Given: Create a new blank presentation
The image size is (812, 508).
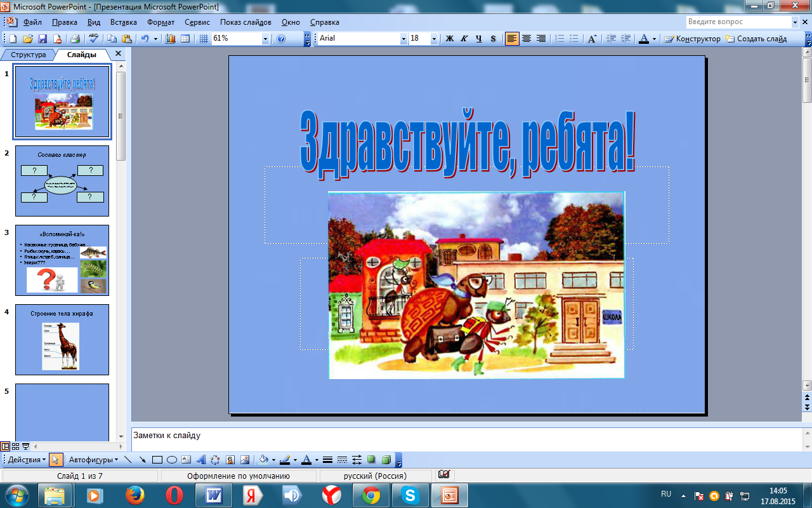Looking at the screenshot, I should point(13,39).
